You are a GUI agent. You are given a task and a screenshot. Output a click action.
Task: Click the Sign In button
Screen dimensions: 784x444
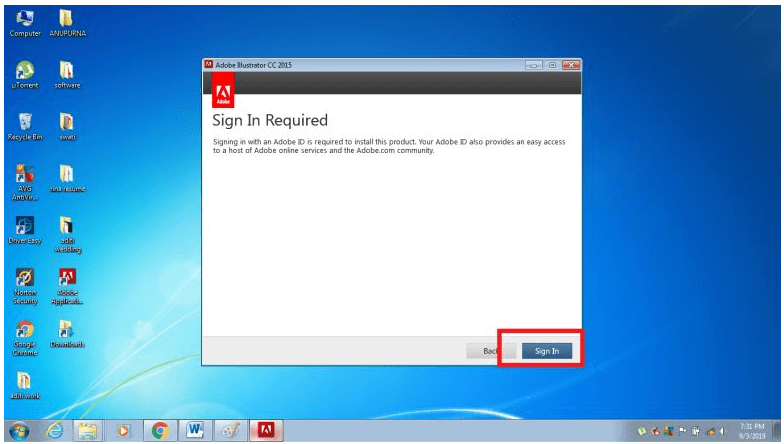coord(546,351)
